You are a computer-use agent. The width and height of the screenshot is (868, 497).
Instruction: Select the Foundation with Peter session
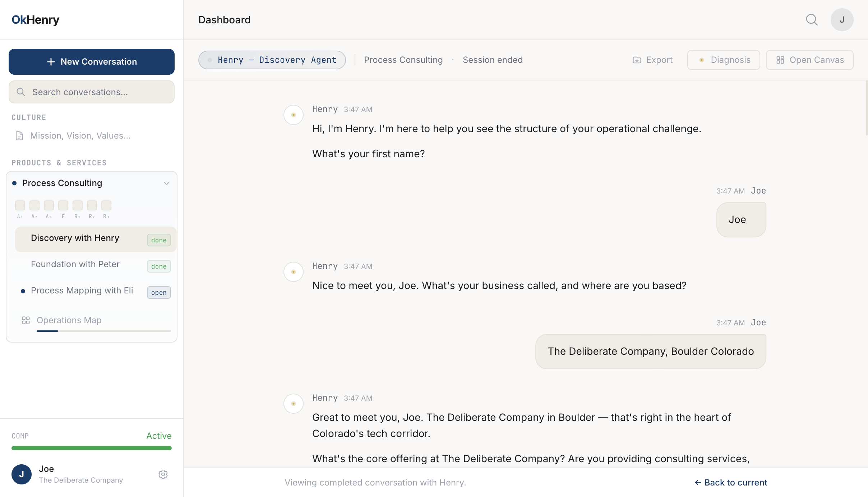[75, 264]
